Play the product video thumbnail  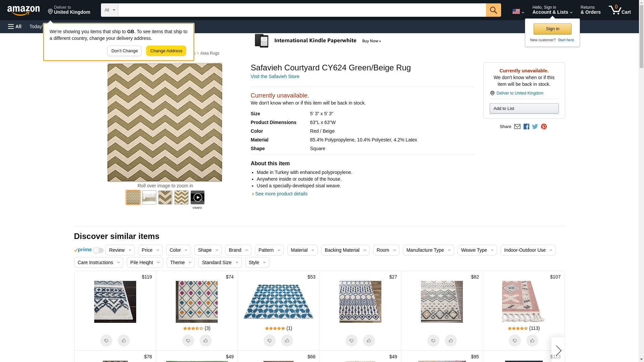[197, 197]
